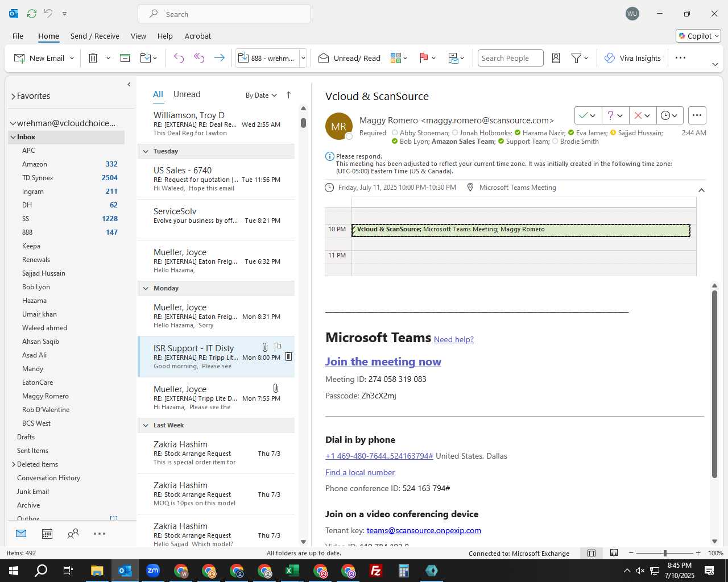Click the ribbon More commands ellipsis
The image size is (728, 582).
pos(680,58)
